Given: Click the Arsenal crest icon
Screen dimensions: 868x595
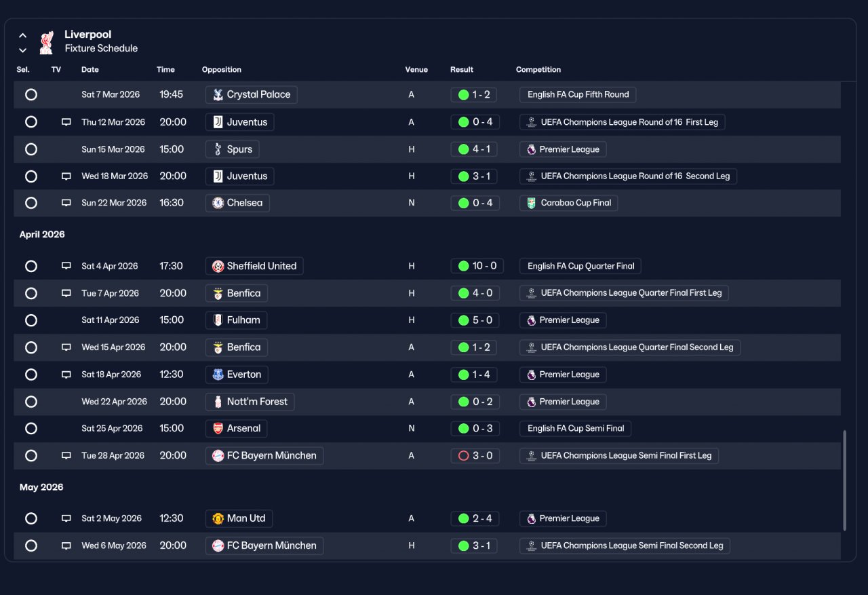Looking at the screenshot, I should tap(218, 429).
